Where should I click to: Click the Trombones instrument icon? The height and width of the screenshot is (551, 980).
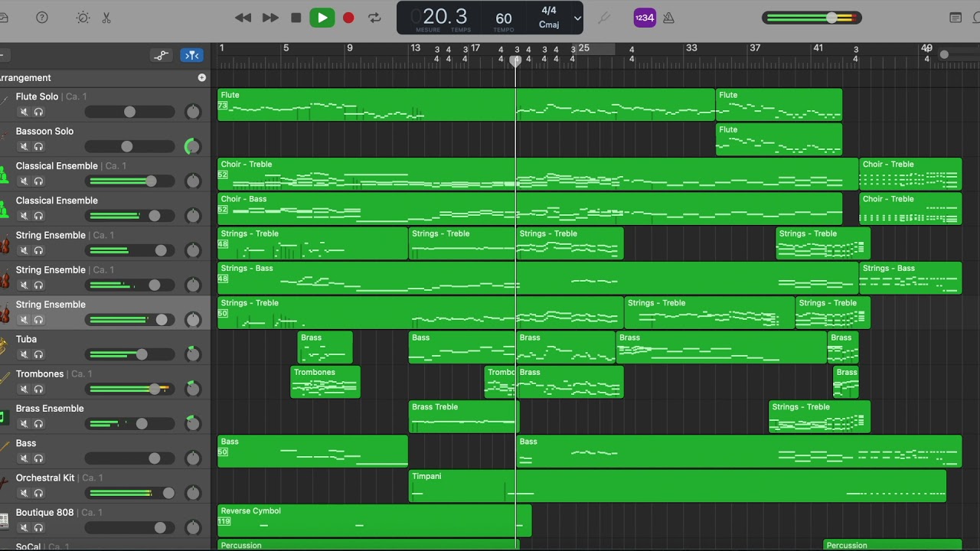(x=4, y=381)
